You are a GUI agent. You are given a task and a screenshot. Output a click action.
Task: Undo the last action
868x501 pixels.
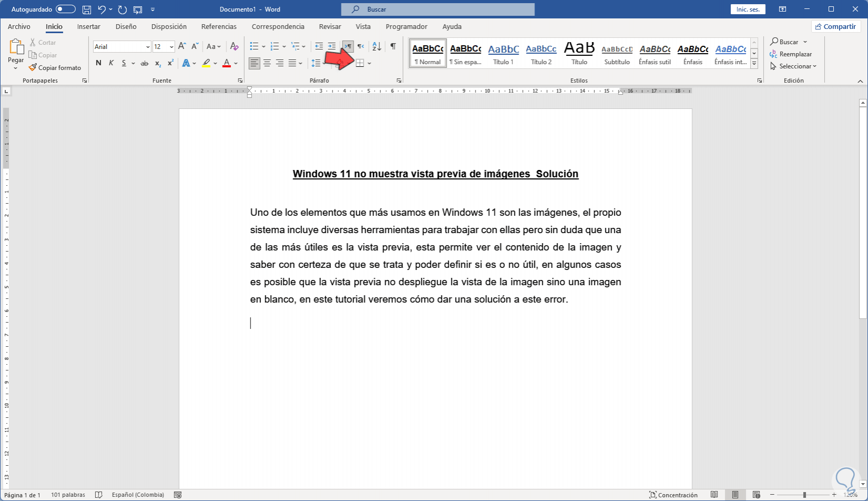pos(102,9)
